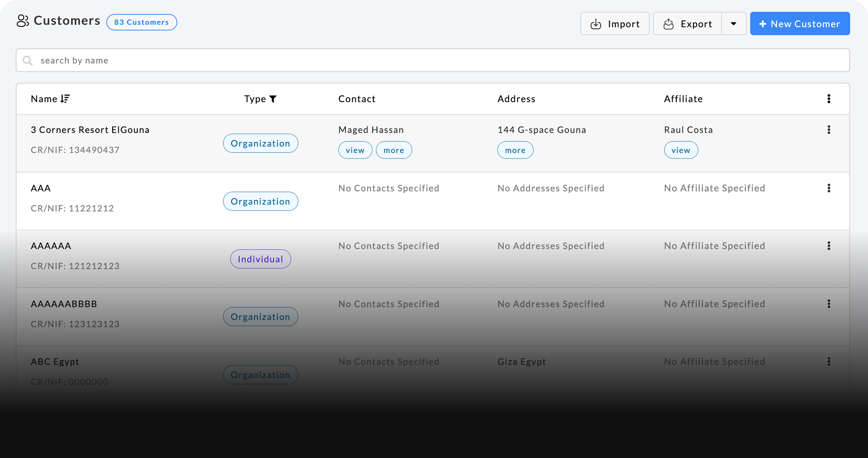This screenshot has height=458, width=868.
Task: Click the Name column sort icon
Action: [x=65, y=99]
